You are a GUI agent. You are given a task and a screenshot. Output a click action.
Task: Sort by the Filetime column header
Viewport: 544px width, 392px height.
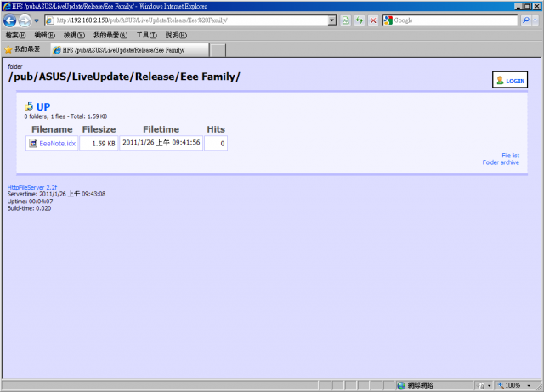pos(161,129)
